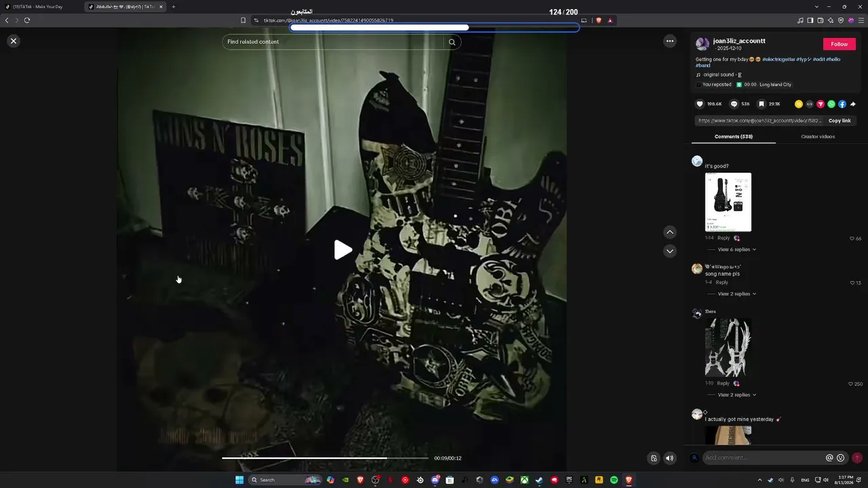868x488 pixels.
Task: Share the video to Facebook
Action: pyautogui.click(x=842, y=104)
